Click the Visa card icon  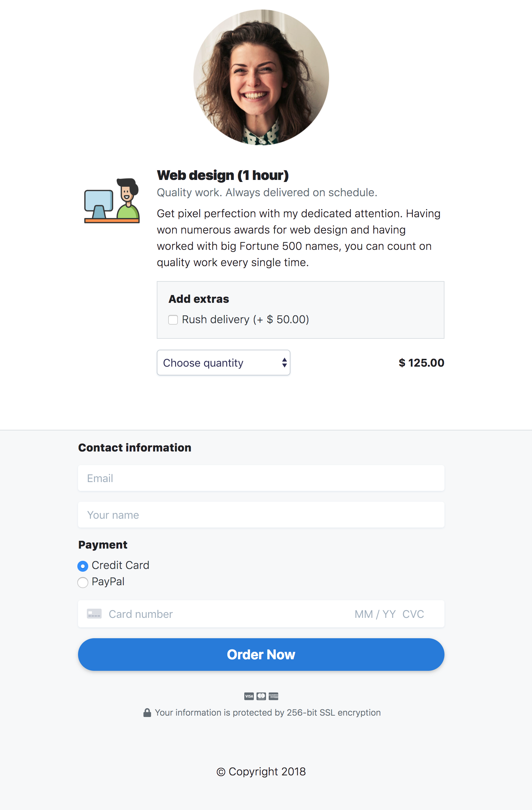(x=249, y=696)
